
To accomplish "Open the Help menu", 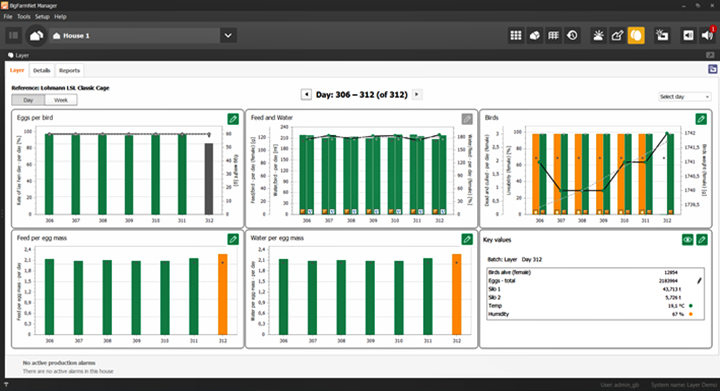I will 60,17.
